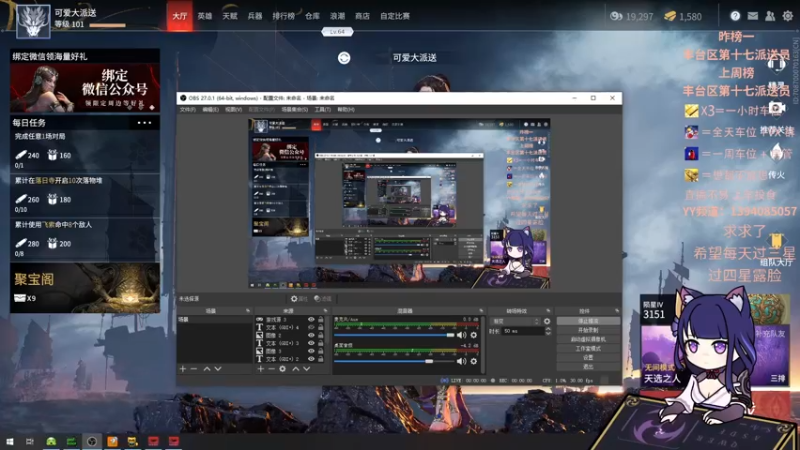Toggle lock on 图像 2 source

(321, 335)
